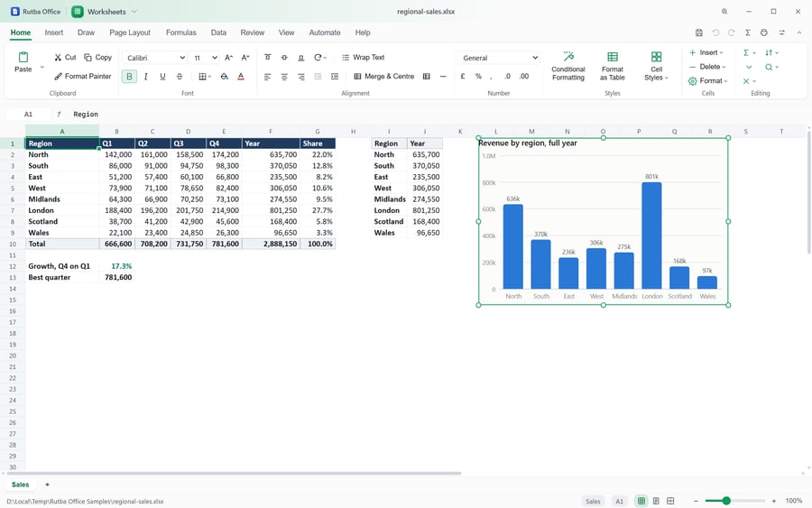Click the cell name box showing A1
Image resolution: width=812 pixels, height=508 pixels.
(x=29, y=114)
